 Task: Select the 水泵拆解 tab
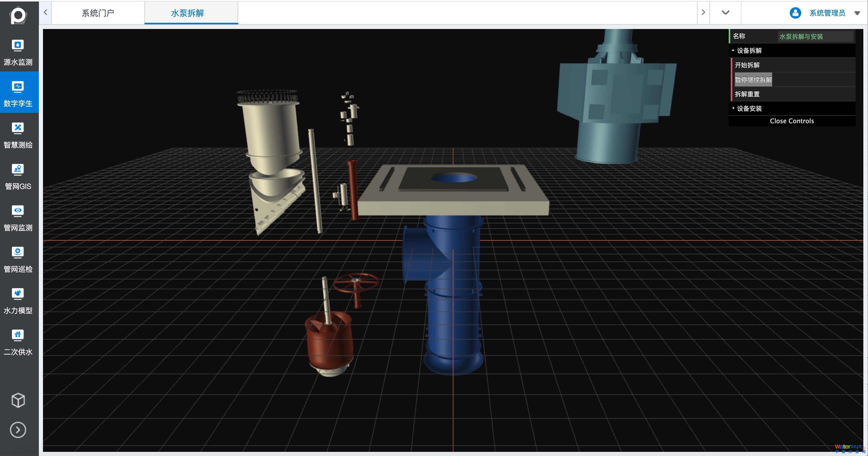[187, 13]
